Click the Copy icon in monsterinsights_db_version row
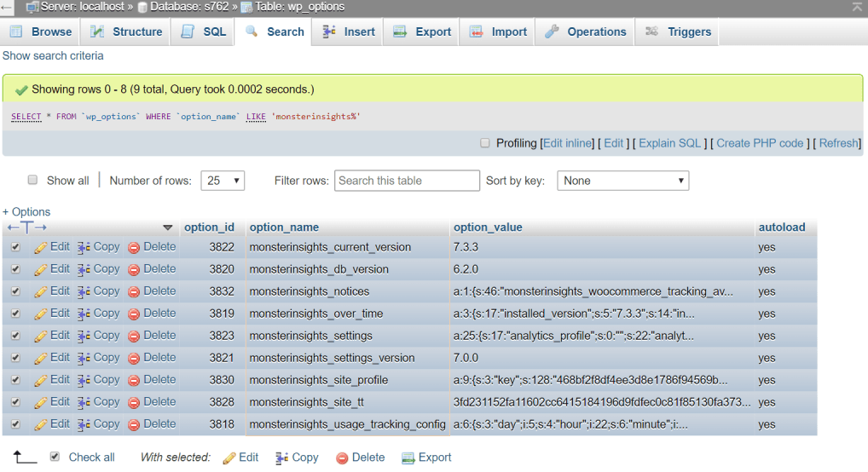The height and width of the screenshot is (472, 868). click(x=84, y=269)
